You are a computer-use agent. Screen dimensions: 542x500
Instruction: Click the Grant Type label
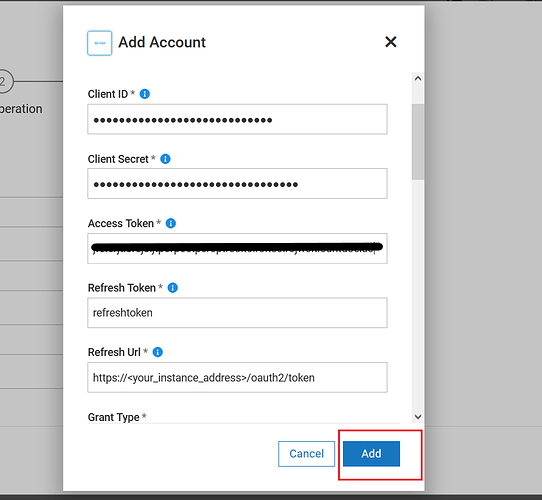[x=113, y=417]
